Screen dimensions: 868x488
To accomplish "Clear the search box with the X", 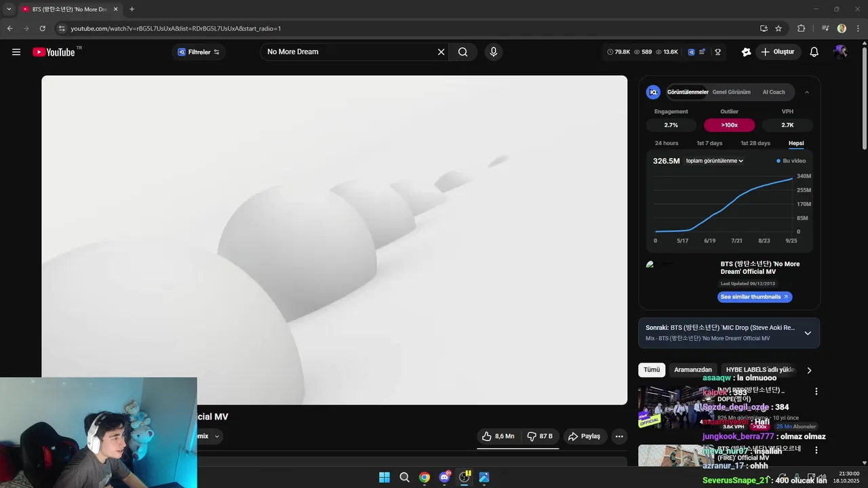I will tap(441, 52).
